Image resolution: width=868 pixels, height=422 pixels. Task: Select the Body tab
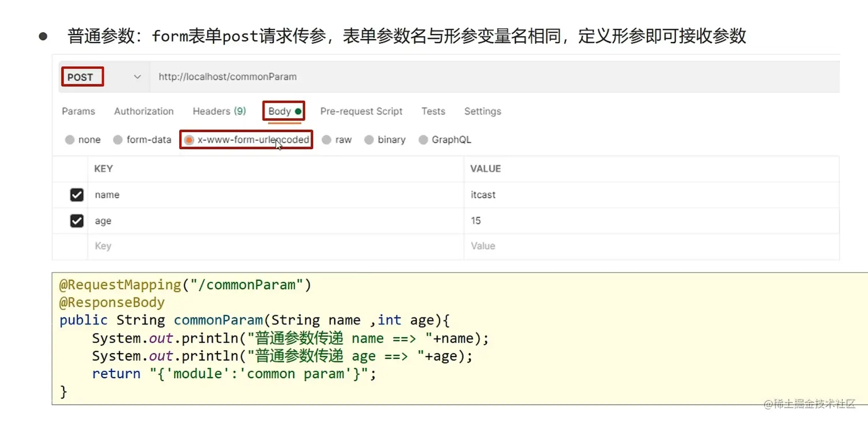284,111
